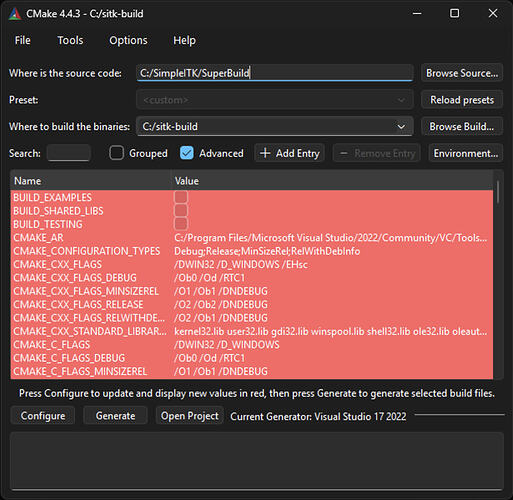Focus the Search input field

[69, 153]
